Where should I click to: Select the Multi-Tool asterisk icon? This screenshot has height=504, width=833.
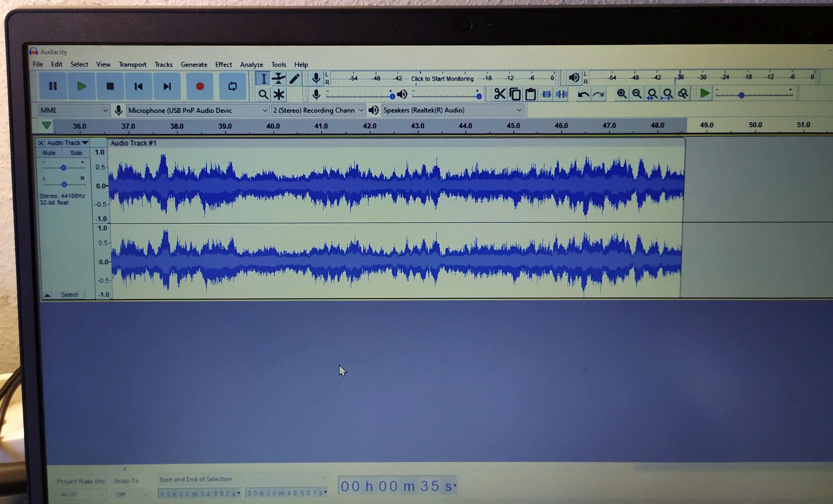point(279,95)
